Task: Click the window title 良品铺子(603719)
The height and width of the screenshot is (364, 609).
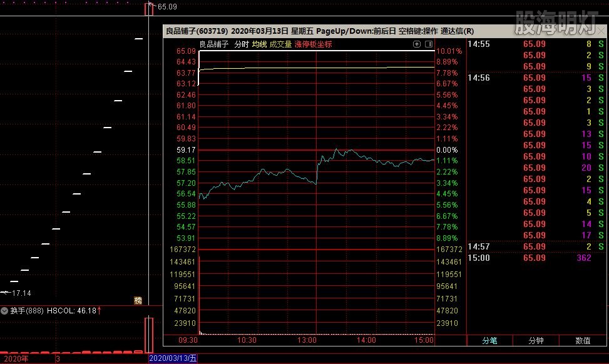Action: pos(197,31)
